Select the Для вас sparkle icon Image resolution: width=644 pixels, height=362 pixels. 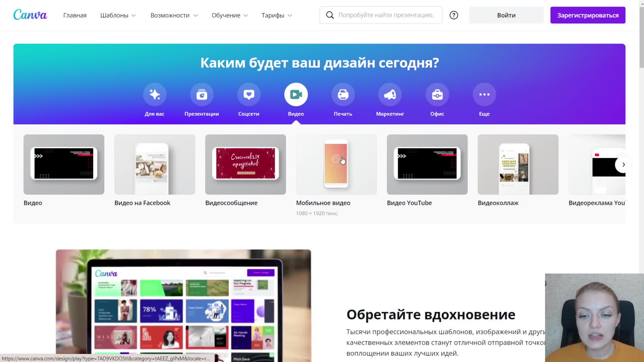(x=155, y=95)
